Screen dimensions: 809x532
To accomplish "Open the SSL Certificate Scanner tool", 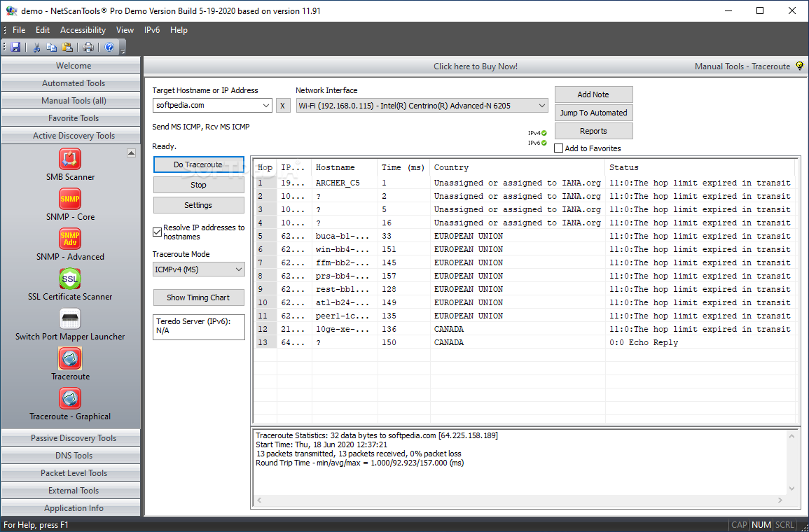I will (70, 285).
